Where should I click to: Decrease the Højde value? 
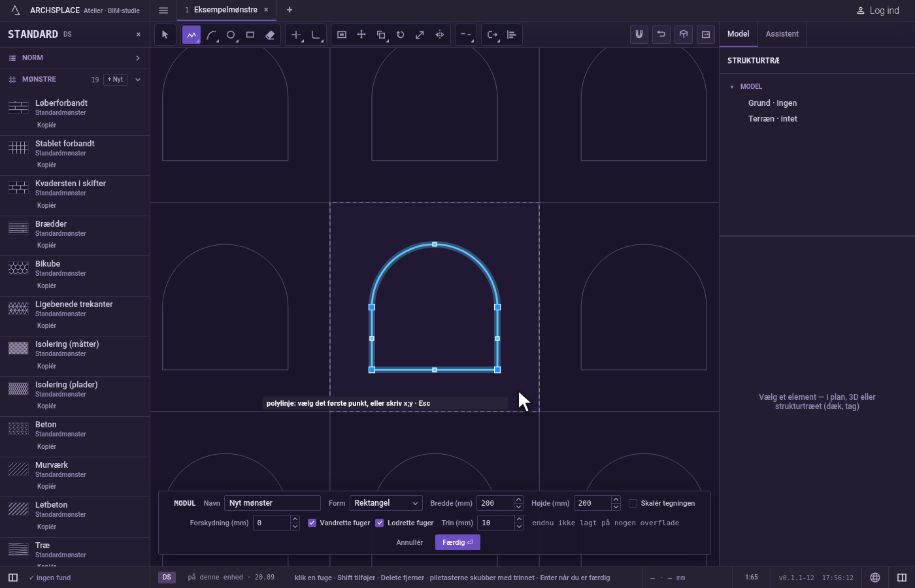(x=616, y=507)
